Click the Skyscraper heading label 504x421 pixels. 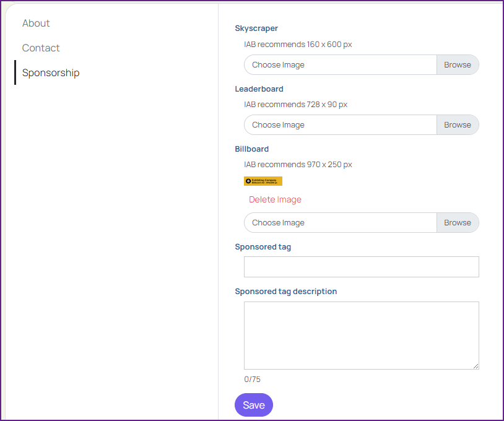(256, 28)
